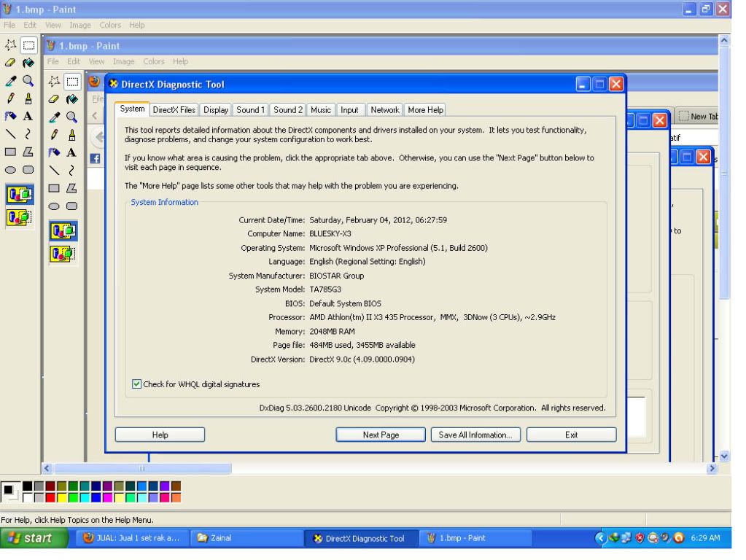
Task: Activate Fill With Color in outer Paint toolbox
Action: click(28, 63)
